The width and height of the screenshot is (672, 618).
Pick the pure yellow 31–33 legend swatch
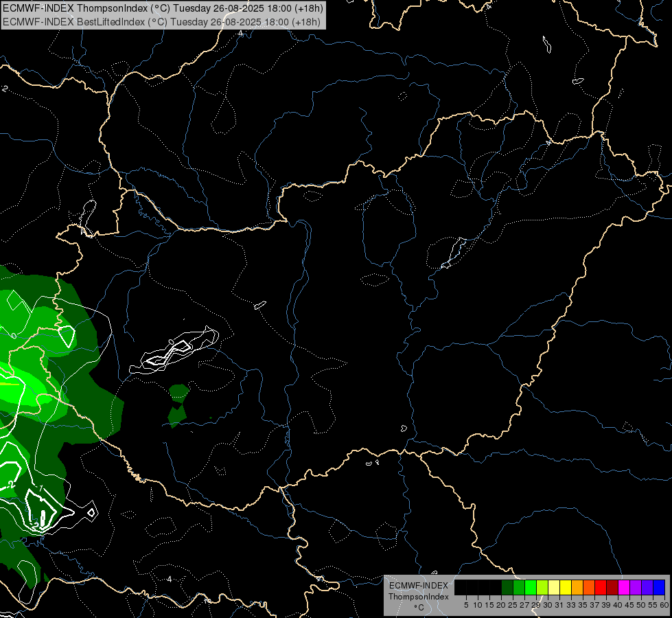click(566, 587)
